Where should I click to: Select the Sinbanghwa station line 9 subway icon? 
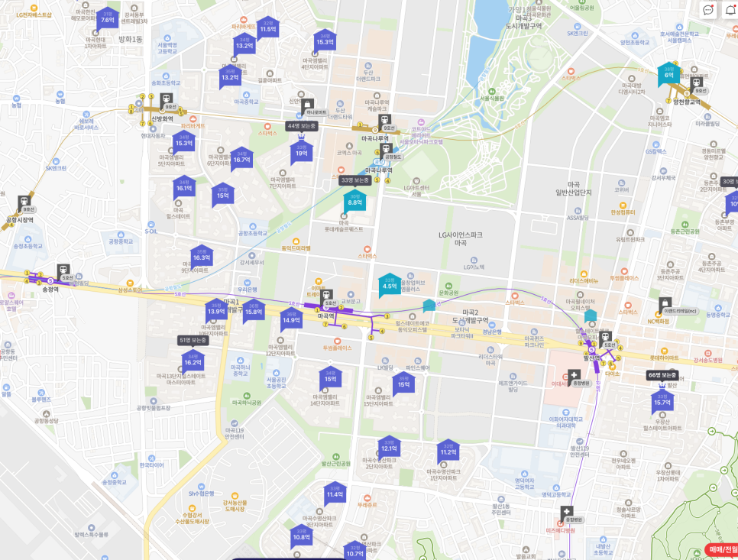click(x=167, y=99)
